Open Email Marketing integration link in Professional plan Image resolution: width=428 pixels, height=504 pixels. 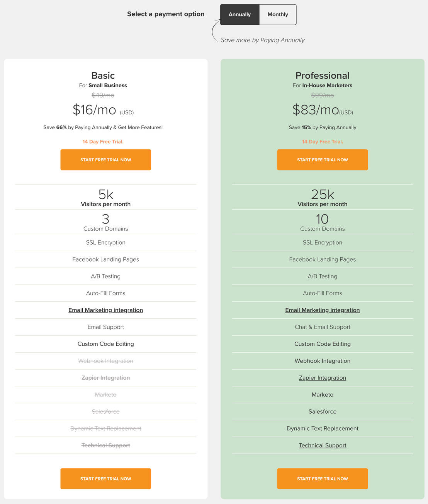tap(322, 310)
